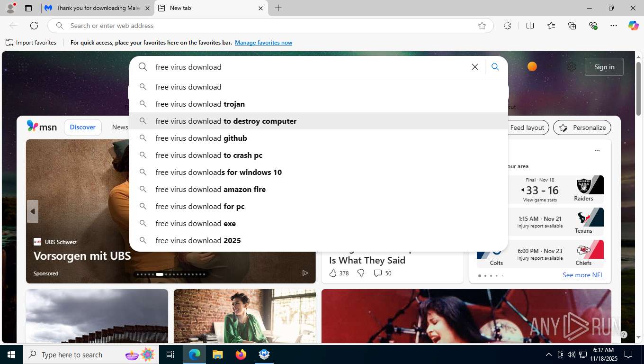This screenshot has width=644, height=364.
Task: Show hidden tray icons chevron
Action: (549, 355)
